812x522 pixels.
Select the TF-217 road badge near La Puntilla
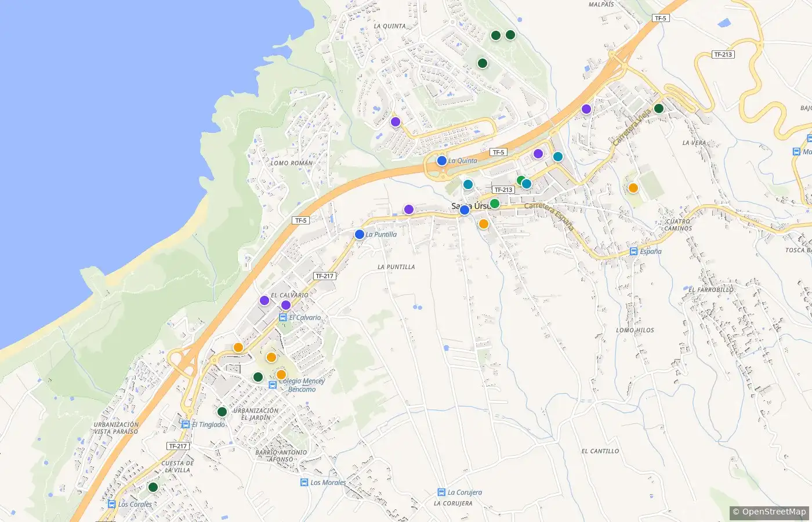[324, 276]
